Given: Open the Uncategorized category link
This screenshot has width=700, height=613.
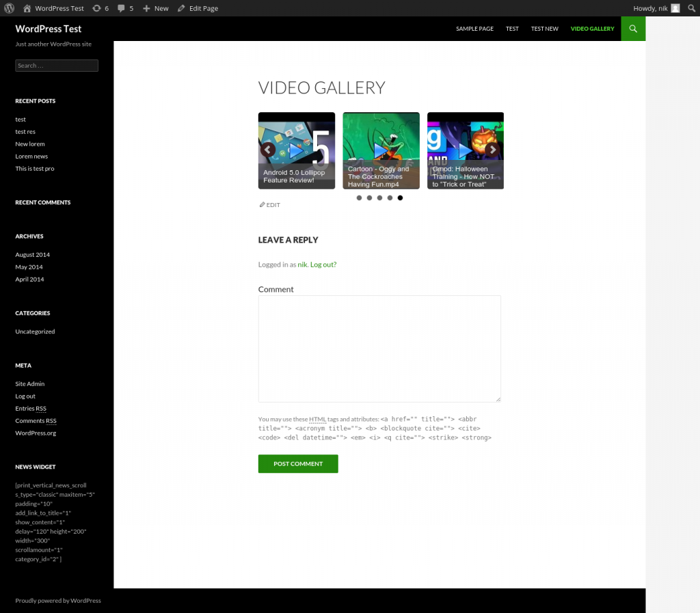Looking at the screenshot, I should [x=35, y=331].
